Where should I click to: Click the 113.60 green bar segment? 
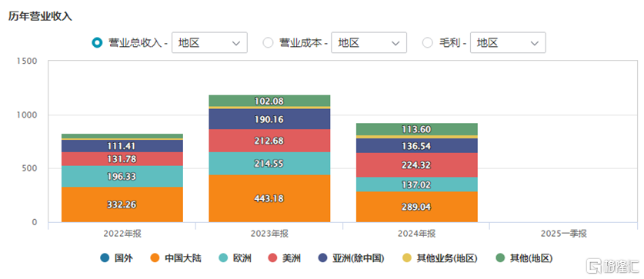click(x=417, y=129)
